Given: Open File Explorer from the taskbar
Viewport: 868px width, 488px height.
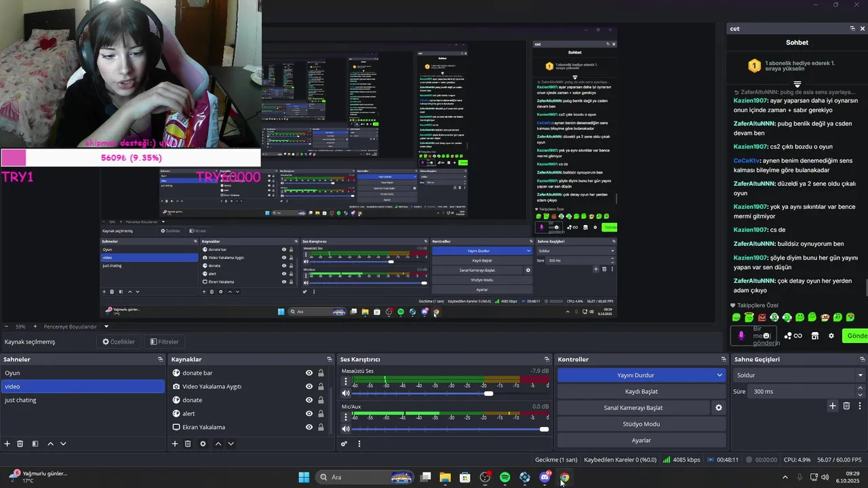Looking at the screenshot, I should (445, 477).
